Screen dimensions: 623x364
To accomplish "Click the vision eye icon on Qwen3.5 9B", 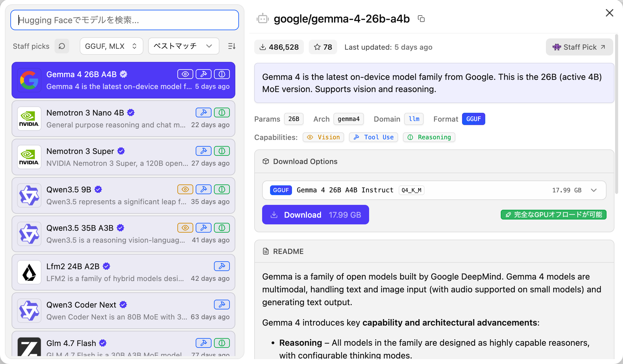I will (x=185, y=189).
